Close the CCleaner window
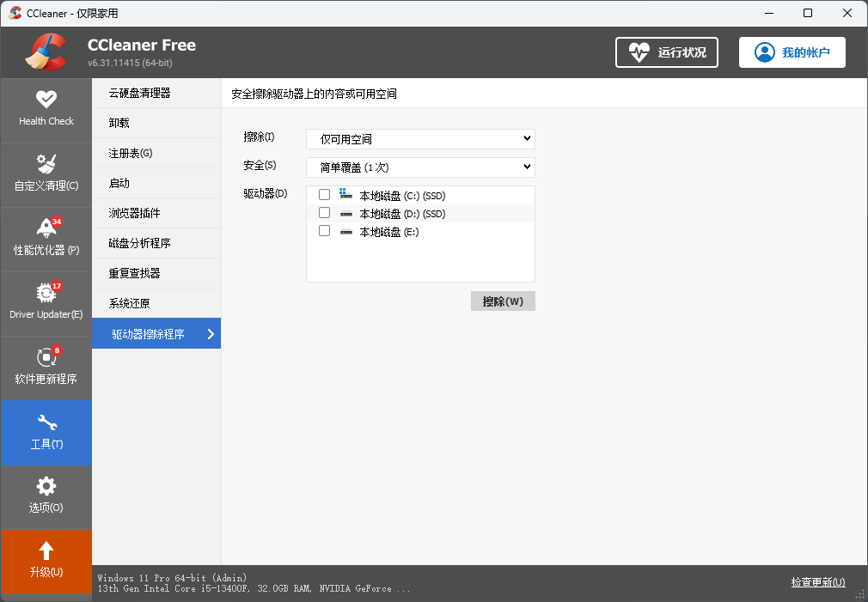 (x=847, y=13)
